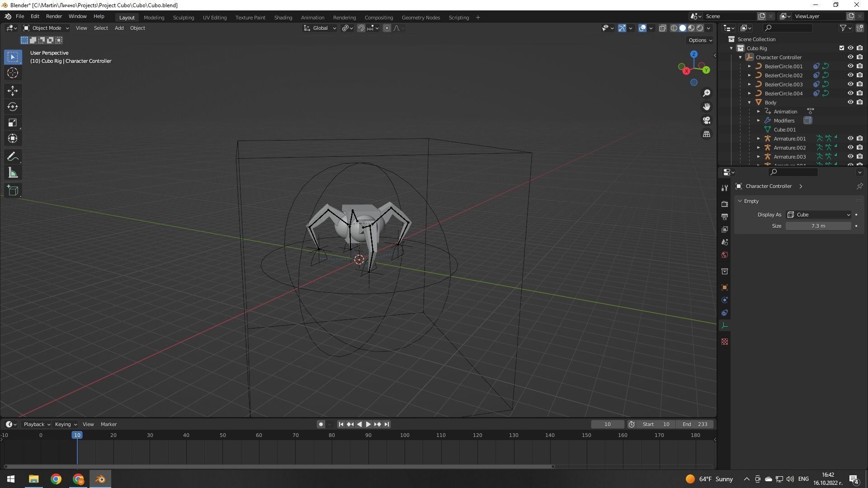
Task: Activate the Transform tool
Action: pos(13,139)
